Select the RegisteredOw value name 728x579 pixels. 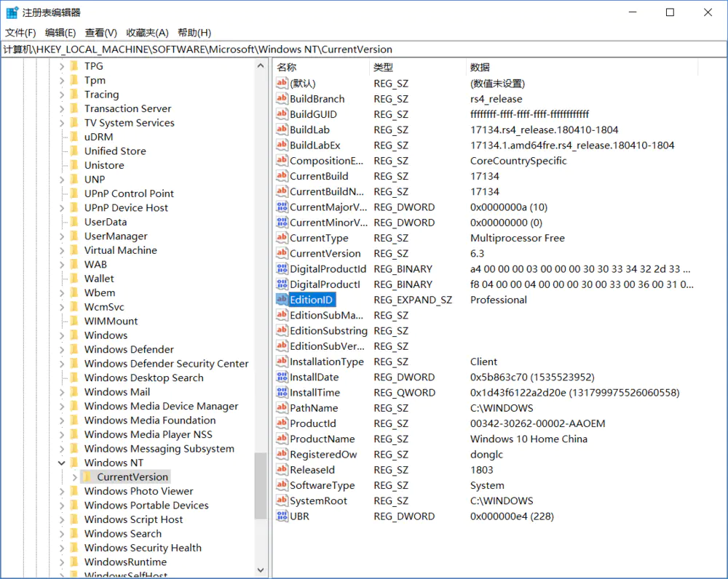(323, 454)
